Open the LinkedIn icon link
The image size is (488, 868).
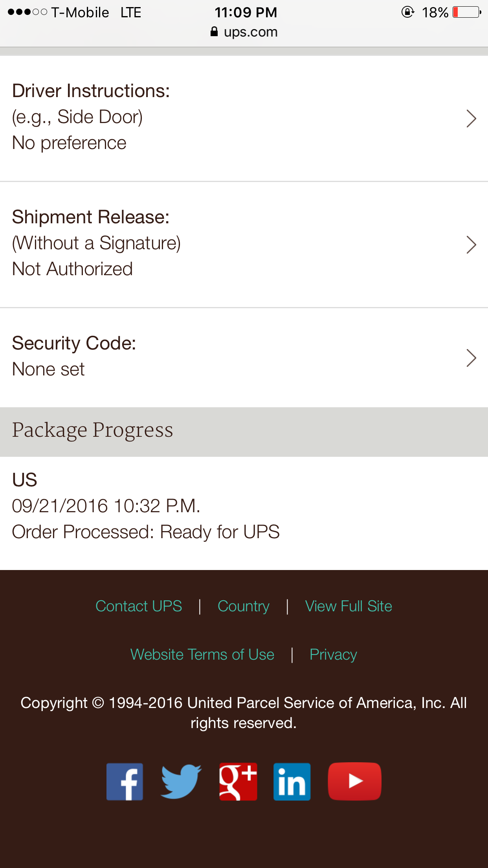click(x=292, y=782)
